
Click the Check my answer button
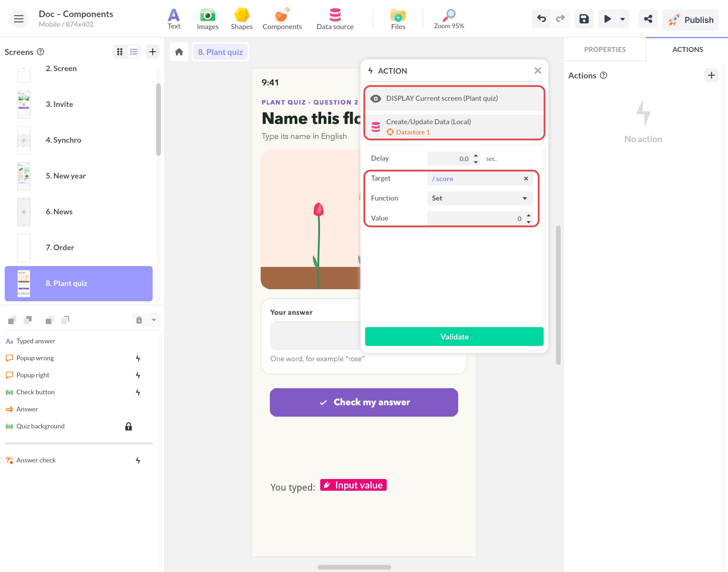point(364,402)
